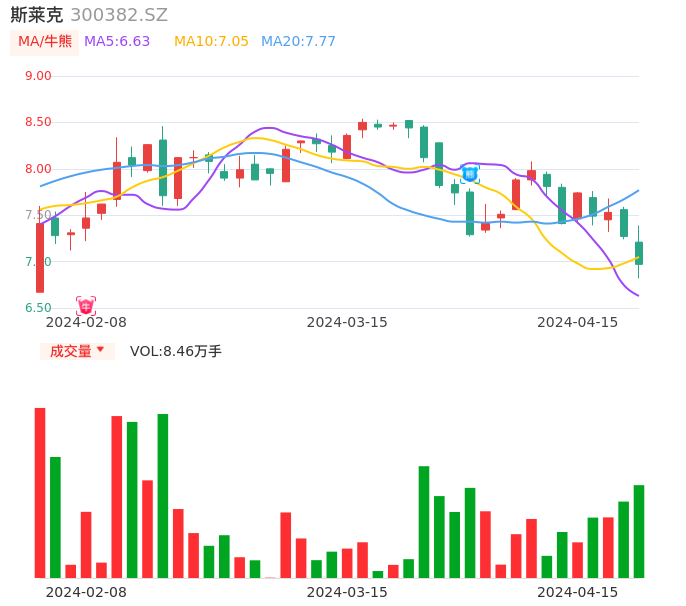Click the VOL:8.46万手 volume readout
This screenshot has width=686, height=606.
(176, 351)
